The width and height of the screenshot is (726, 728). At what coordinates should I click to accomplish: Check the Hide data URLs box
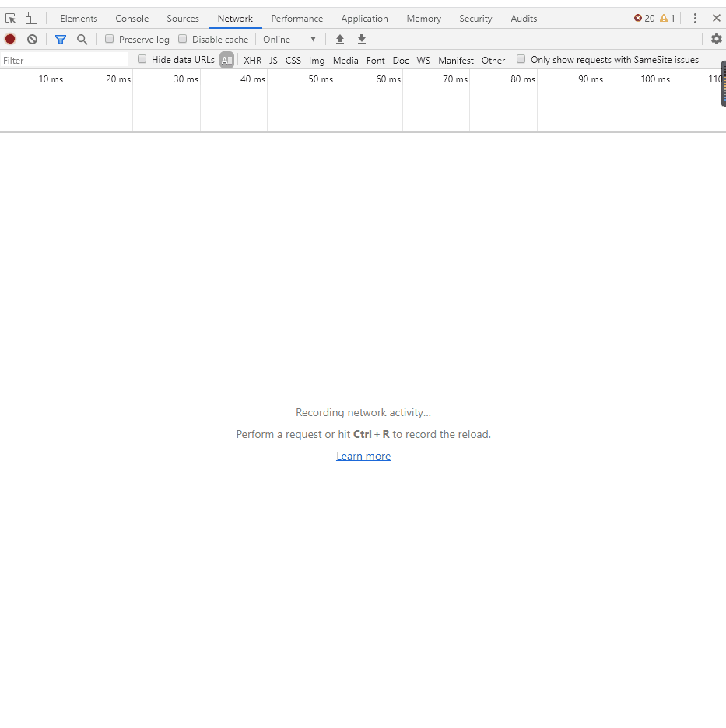point(142,59)
